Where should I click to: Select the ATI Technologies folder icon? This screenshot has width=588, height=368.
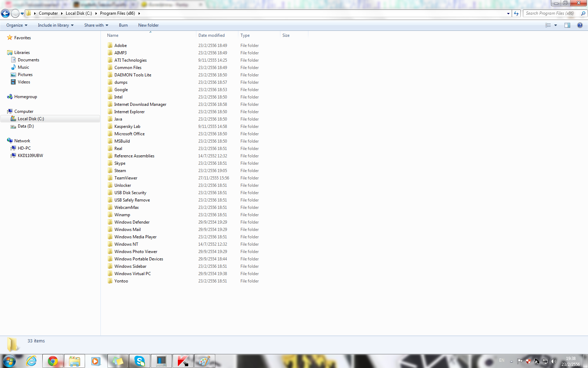(110, 60)
